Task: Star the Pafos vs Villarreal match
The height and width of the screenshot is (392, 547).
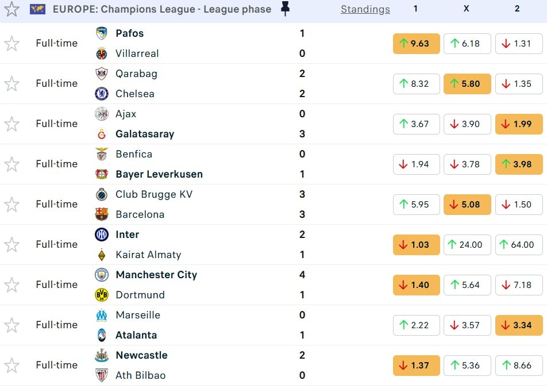Action: click(x=11, y=43)
